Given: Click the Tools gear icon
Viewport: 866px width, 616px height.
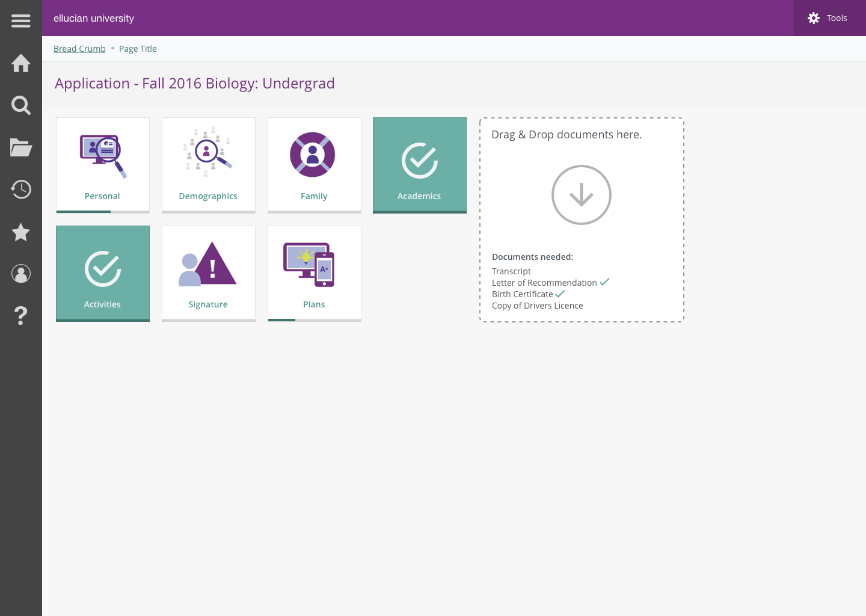Looking at the screenshot, I should click(814, 18).
